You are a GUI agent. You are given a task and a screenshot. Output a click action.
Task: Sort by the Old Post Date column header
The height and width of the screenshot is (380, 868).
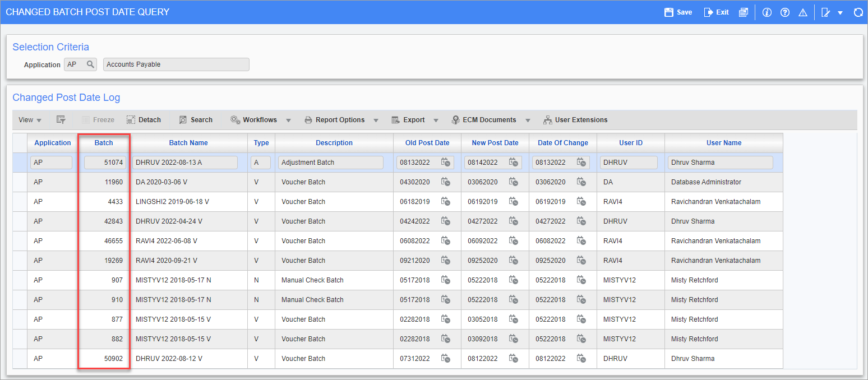click(x=427, y=143)
